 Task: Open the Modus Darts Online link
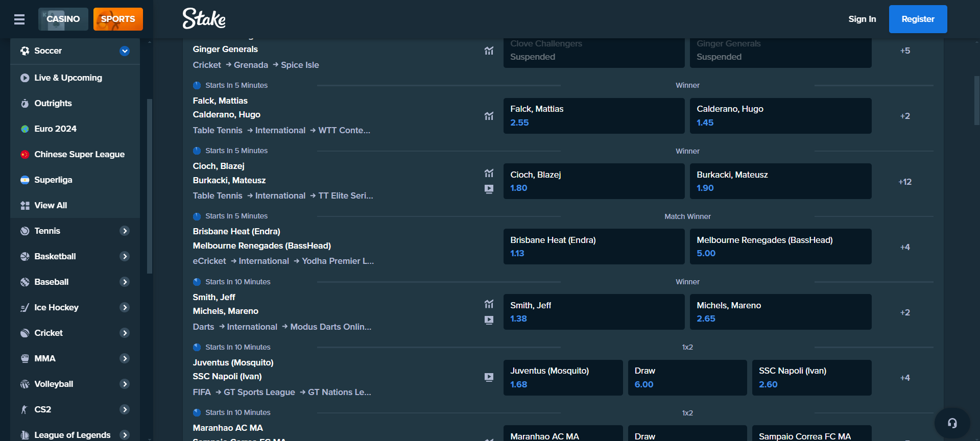[331, 327]
